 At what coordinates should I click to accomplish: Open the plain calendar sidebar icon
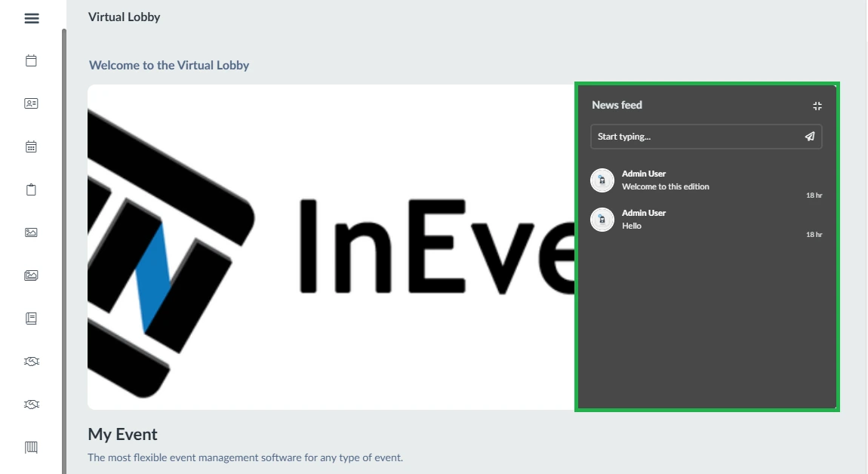point(31,60)
